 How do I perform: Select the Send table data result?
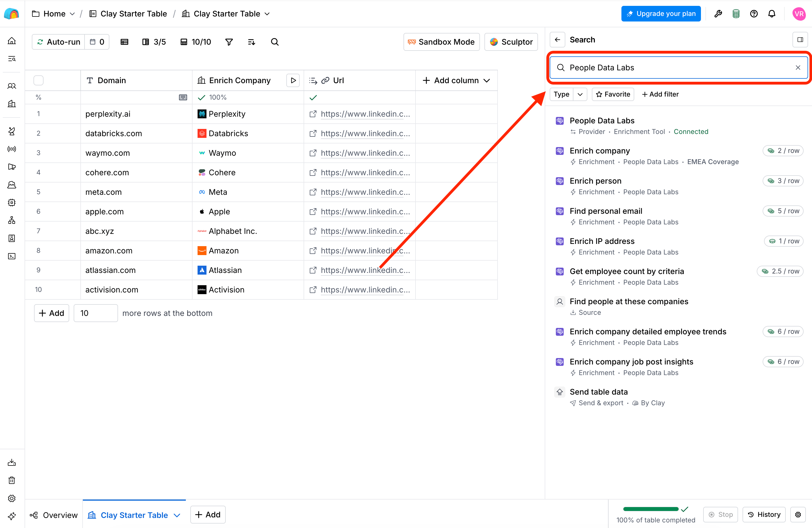678,397
